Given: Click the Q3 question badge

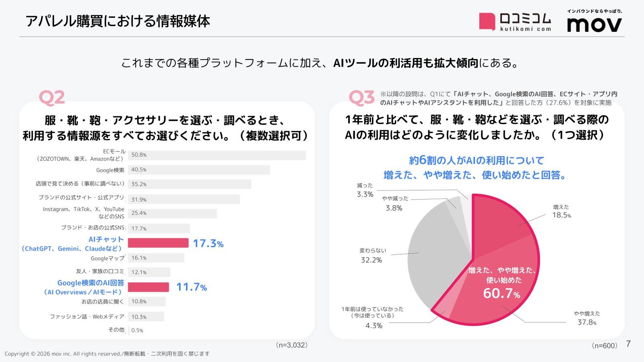Looking at the screenshot, I should coord(361,98).
